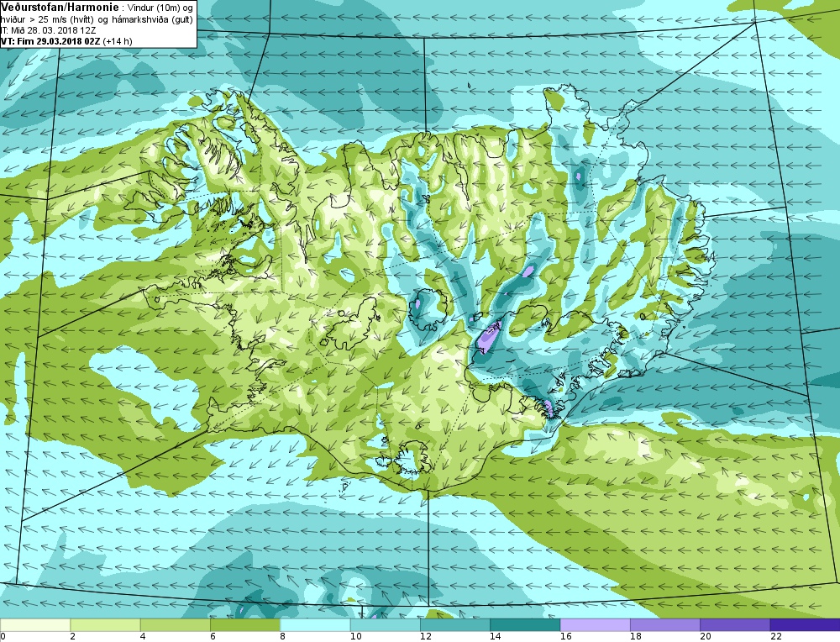Click the 20–22 m/s violet legend swatch

735,625
